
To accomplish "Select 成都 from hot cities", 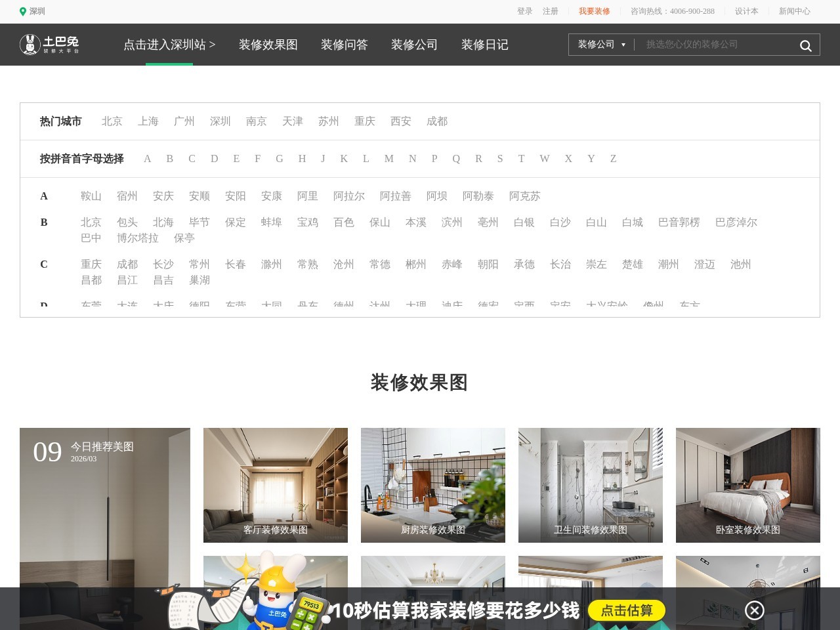I will coord(436,121).
